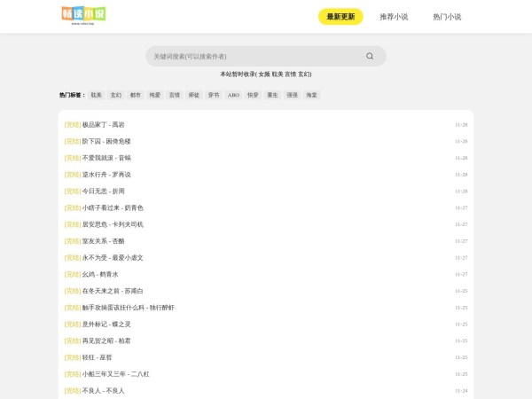
Task: Open novel 小船三年又三年 - 二八杠
Action: pyautogui.click(x=115, y=374)
